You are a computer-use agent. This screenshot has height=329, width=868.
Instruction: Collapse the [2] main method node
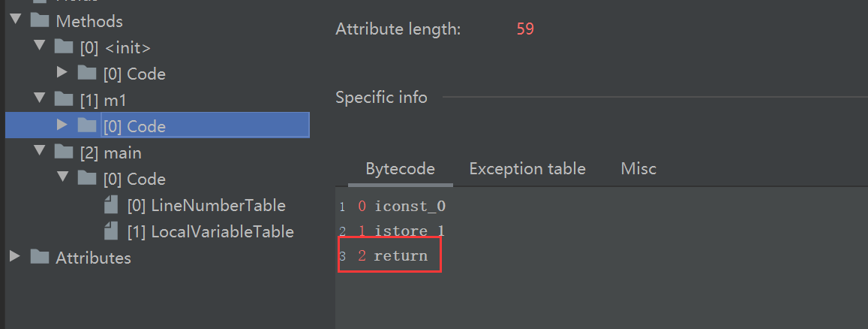[x=39, y=152]
